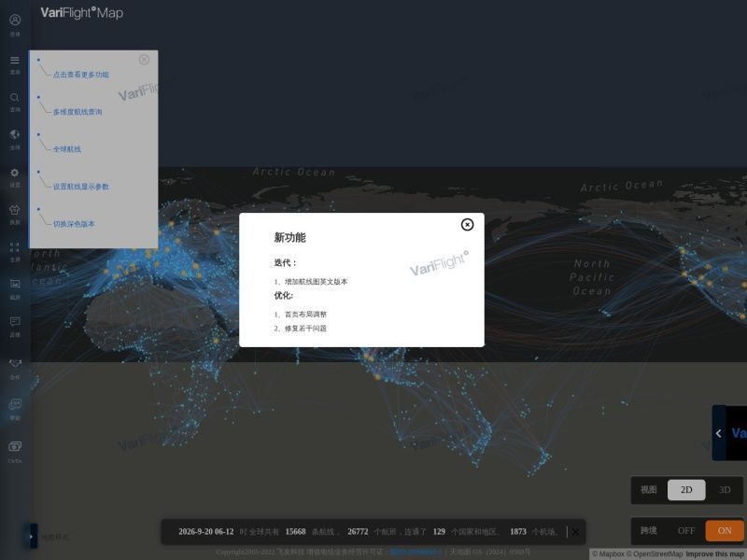Click the 多维度航线查询 guide entry
This screenshot has height=560, width=747.
pyautogui.click(x=78, y=112)
